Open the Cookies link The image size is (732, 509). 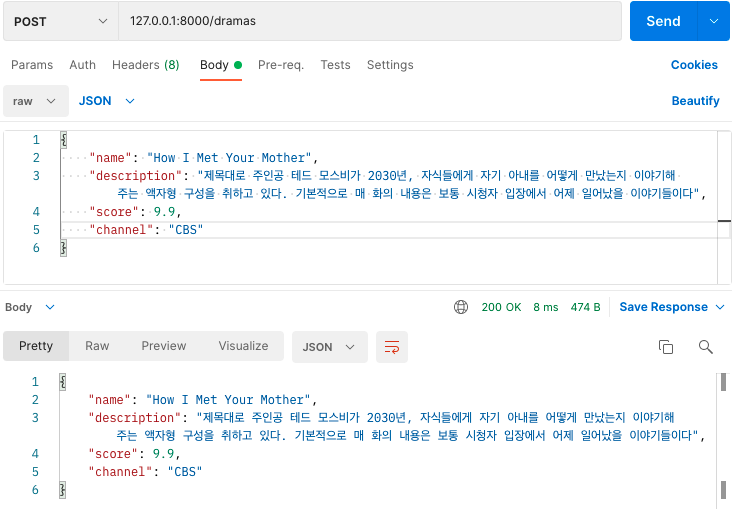tap(694, 65)
